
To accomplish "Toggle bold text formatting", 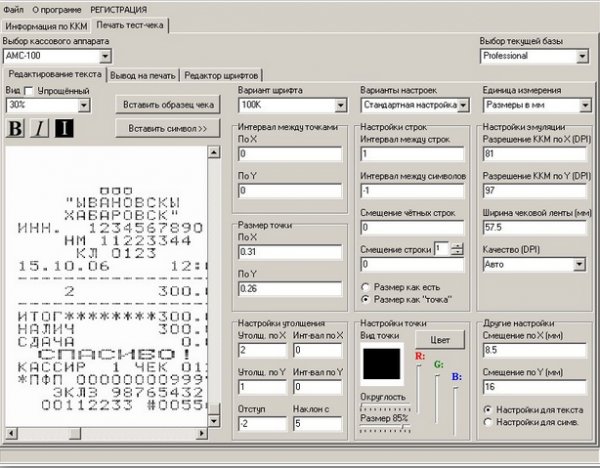I will 16,128.
